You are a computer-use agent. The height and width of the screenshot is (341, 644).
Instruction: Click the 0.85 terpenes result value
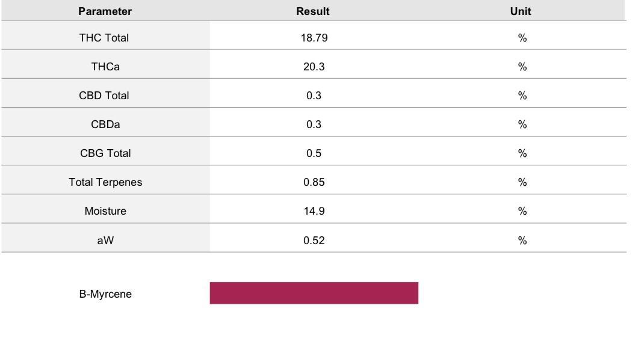[x=314, y=182]
